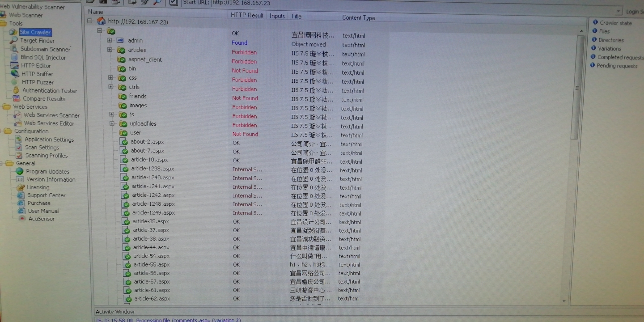Viewport: 644px width, 322px height.
Task: Open Authentication Tester padlock icon
Action: point(16,90)
